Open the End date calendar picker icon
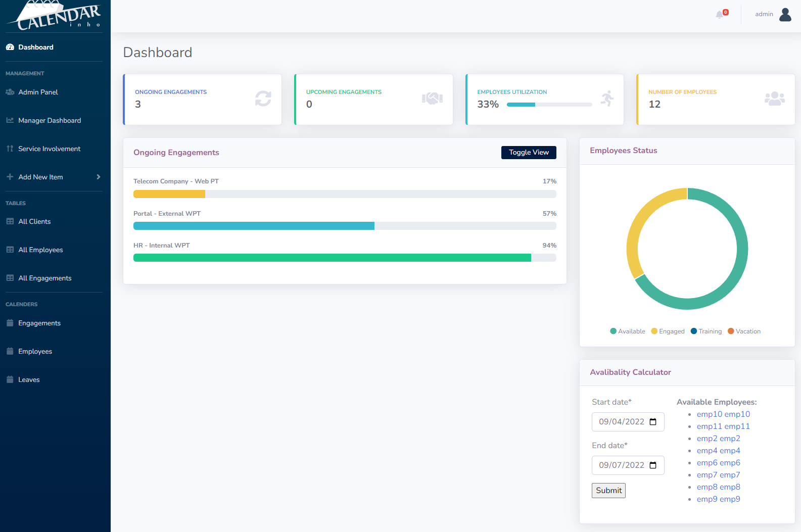The image size is (801, 532). coord(653,465)
